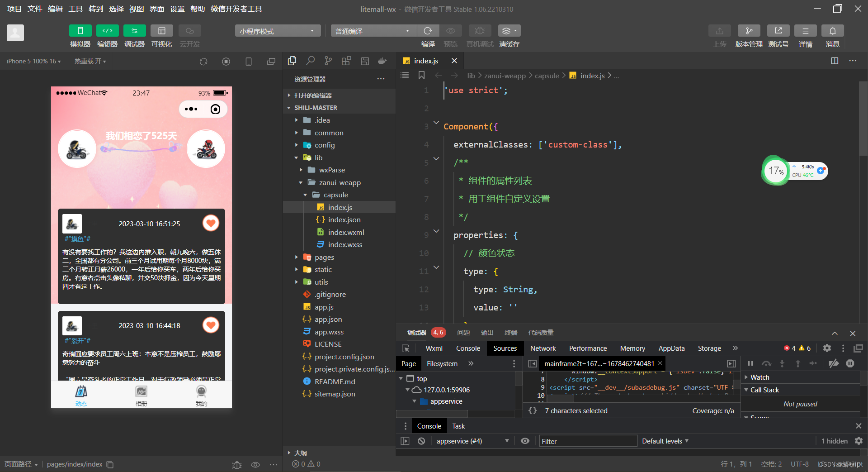Switch to the AppData devtools tab
This screenshot has height=472, width=868.
click(671, 348)
